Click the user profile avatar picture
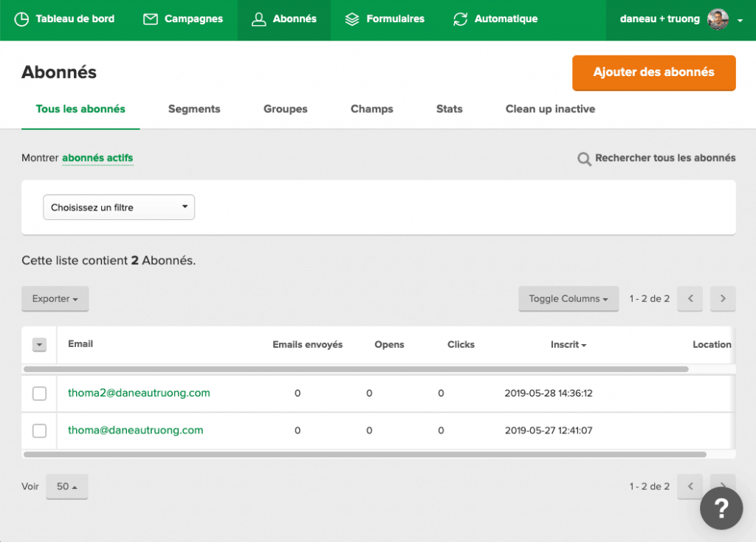 click(718, 19)
